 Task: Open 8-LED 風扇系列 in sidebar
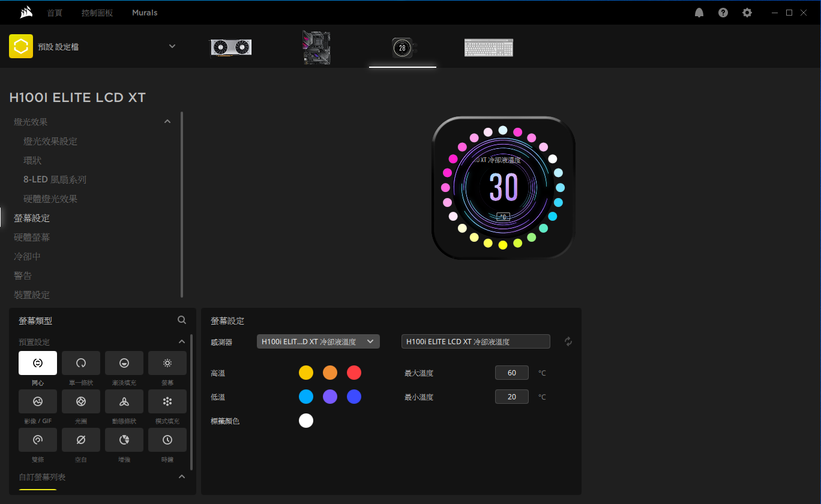[x=55, y=179]
